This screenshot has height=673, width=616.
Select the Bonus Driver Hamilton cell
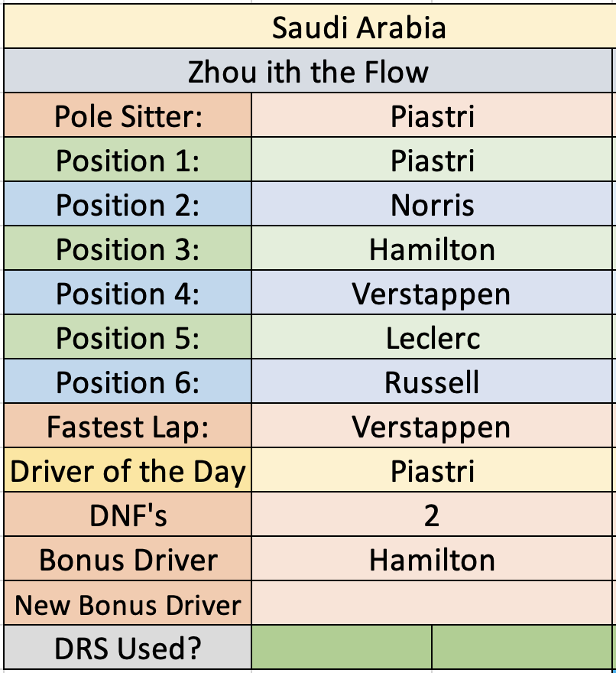coord(432,559)
